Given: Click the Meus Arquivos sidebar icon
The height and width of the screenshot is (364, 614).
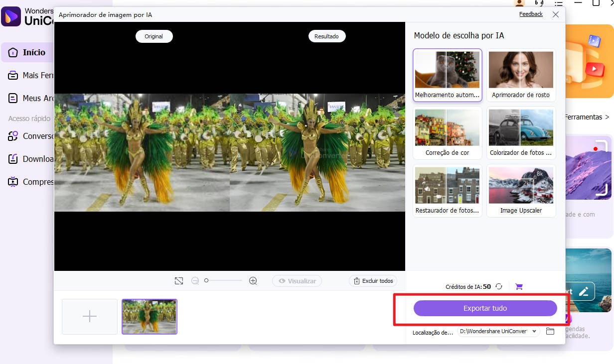Looking at the screenshot, I should 13,98.
